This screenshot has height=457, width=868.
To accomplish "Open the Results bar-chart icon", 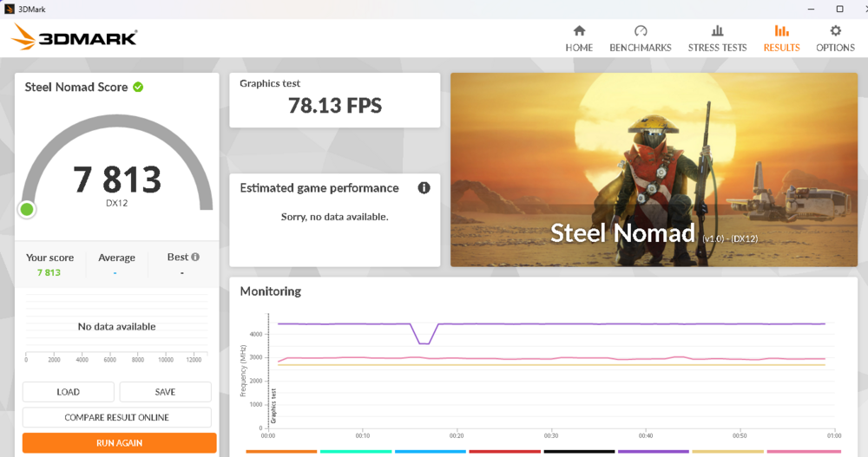I will point(782,30).
